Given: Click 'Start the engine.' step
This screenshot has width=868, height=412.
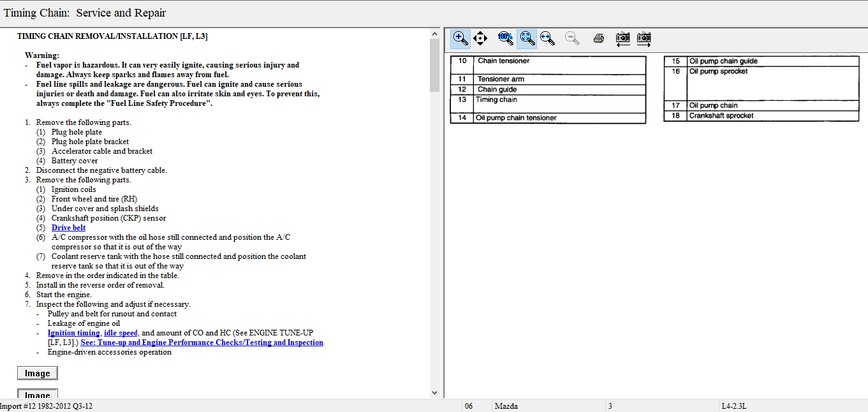Looking at the screenshot, I should (64, 295).
